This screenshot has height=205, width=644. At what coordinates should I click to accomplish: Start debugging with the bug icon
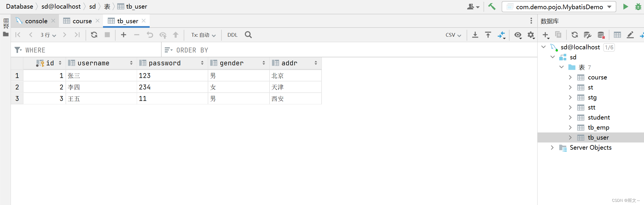(638, 7)
